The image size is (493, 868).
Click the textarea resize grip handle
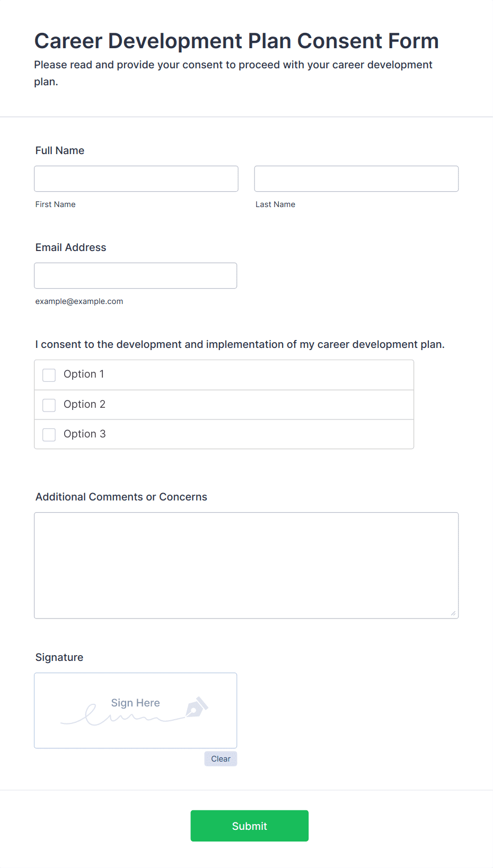pos(453,613)
